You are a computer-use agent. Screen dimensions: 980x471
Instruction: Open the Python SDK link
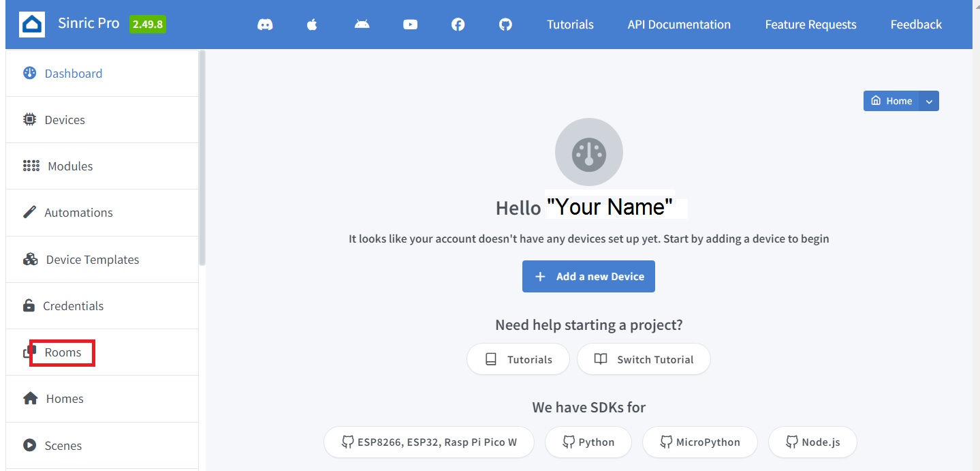(x=588, y=442)
